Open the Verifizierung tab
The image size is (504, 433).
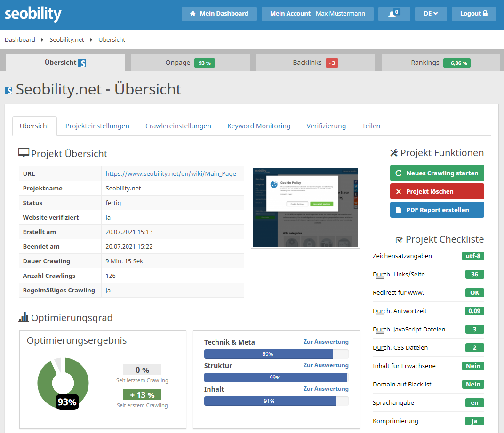326,126
